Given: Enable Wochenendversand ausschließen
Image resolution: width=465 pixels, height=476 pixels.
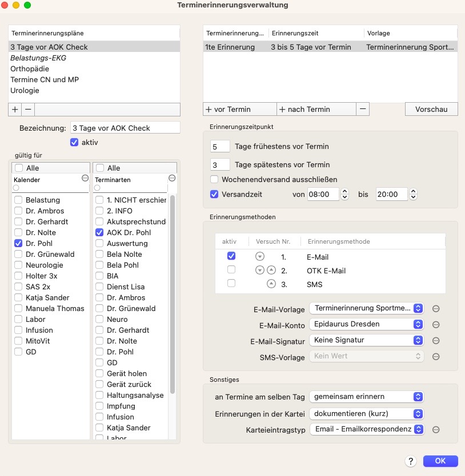Looking at the screenshot, I should click(214, 179).
